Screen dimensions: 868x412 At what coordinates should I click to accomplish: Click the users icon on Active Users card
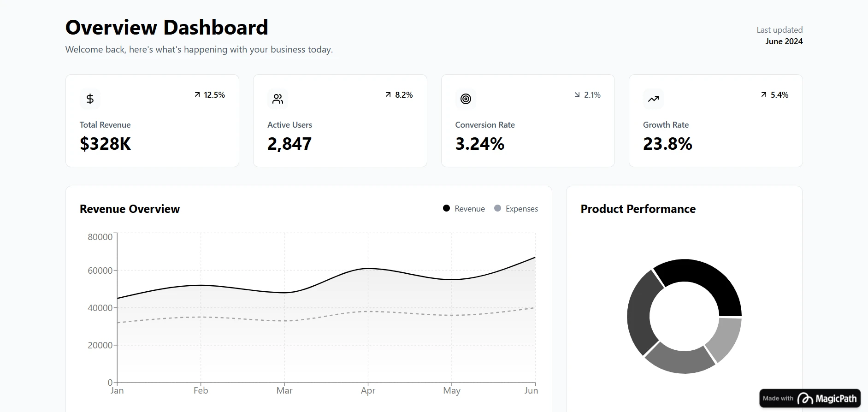click(278, 99)
